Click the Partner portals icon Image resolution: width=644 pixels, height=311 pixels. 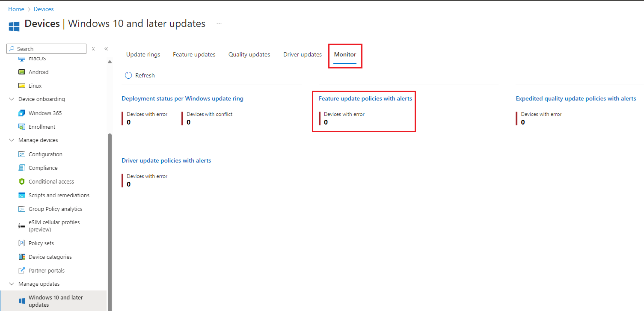point(22,270)
